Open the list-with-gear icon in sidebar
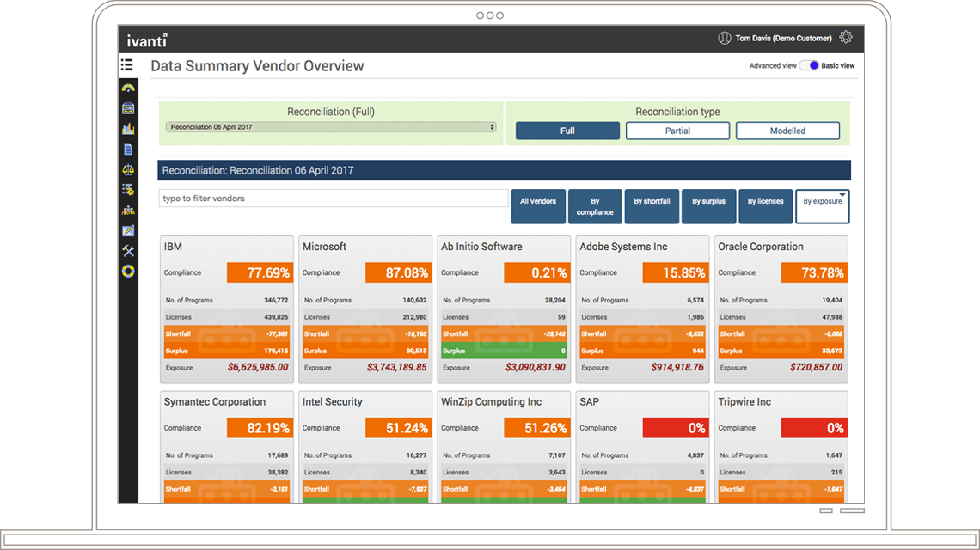The height and width of the screenshot is (550, 980). 128,190
